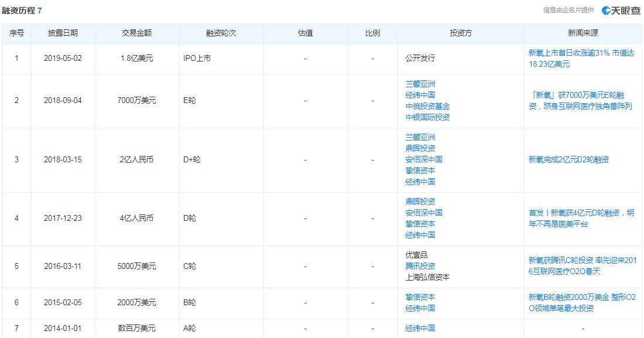
Task: Open 兰馨亚洲 investor in E轮 row
Action: tap(420, 84)
